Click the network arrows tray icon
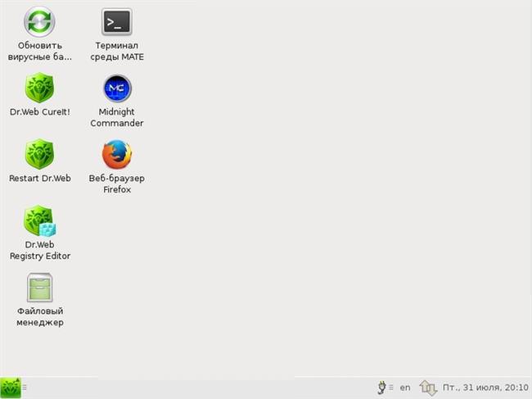Viewport: 532px width, 399px height. click(428, 388)
